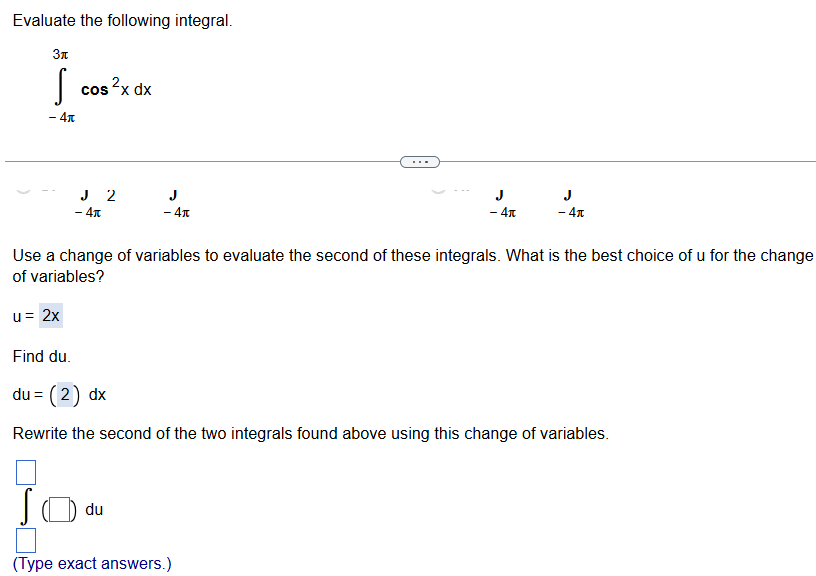Click the collapsed ellipsis control on the divider

pos(419,161)
